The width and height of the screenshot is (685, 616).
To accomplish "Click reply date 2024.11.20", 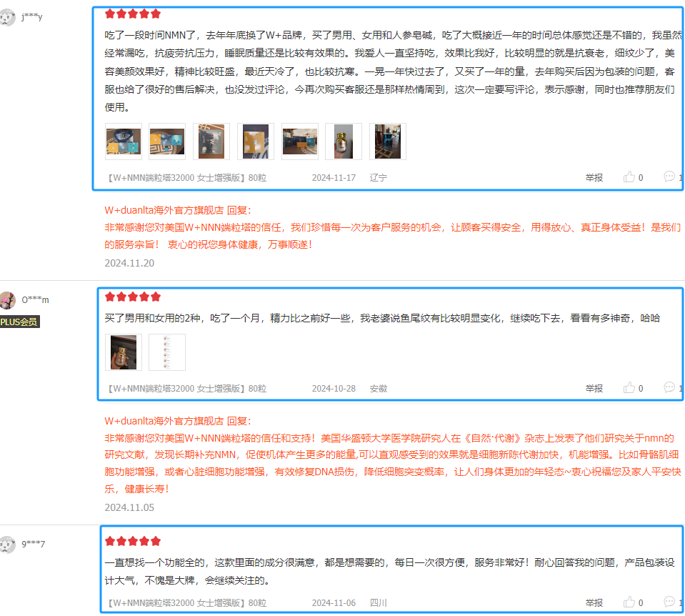I will pyautogui.click(x=129, y=263).
